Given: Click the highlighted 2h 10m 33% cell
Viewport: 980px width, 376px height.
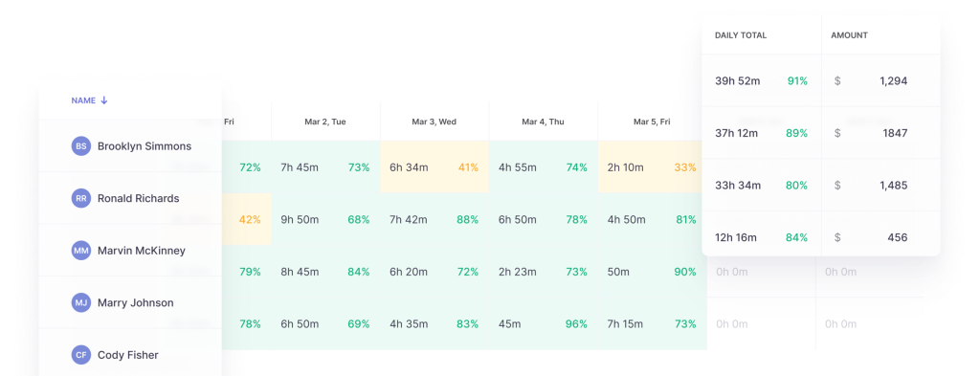Looking at the screenshot, I should click(652, 167).
